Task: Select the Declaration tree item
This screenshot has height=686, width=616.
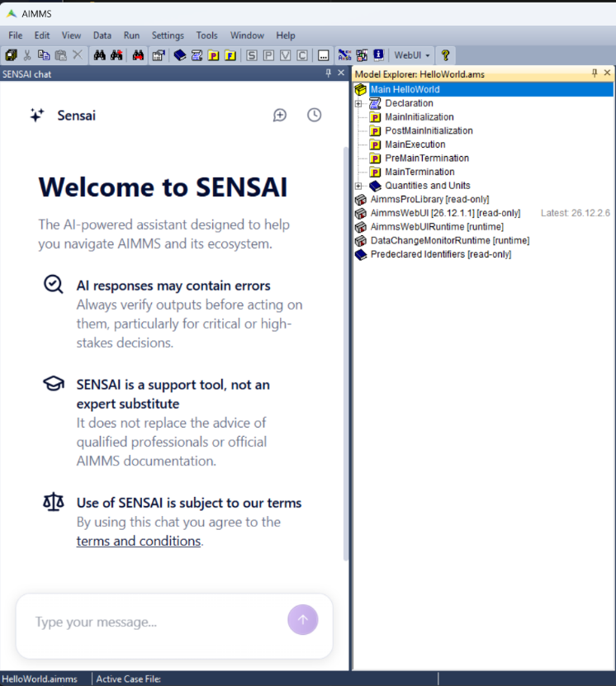Action: coord(409,103)
